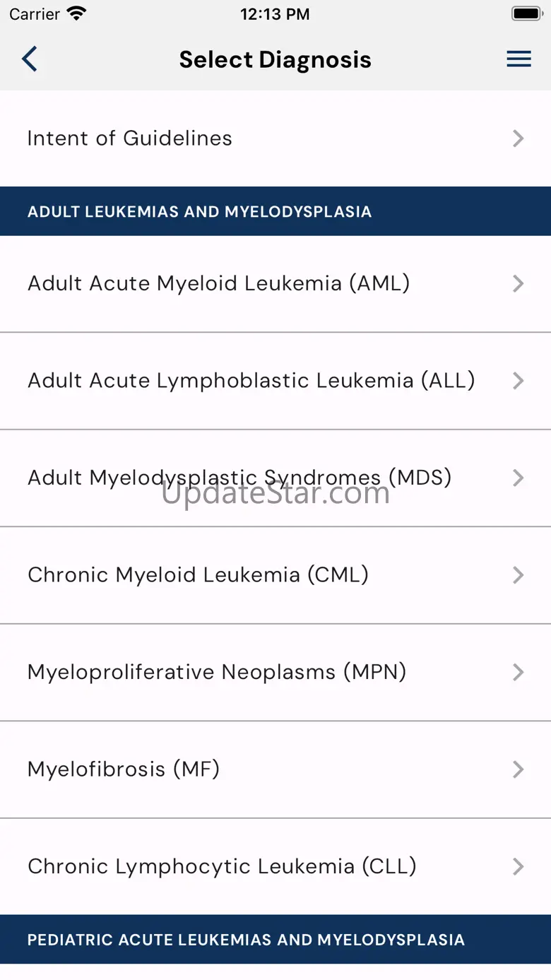Tap the arrow beside MDS entry
The height and width of the screenshot is (980, 551).
click(518, 478)
